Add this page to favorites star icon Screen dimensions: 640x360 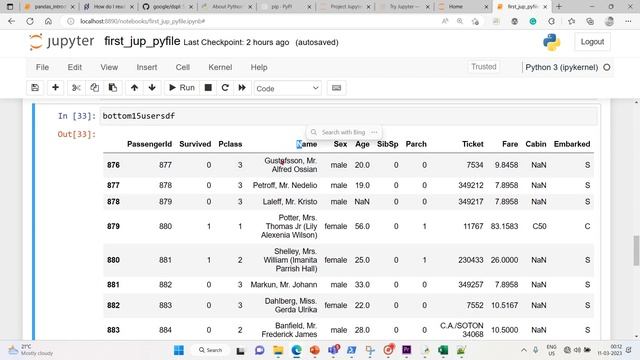(475, 22)
